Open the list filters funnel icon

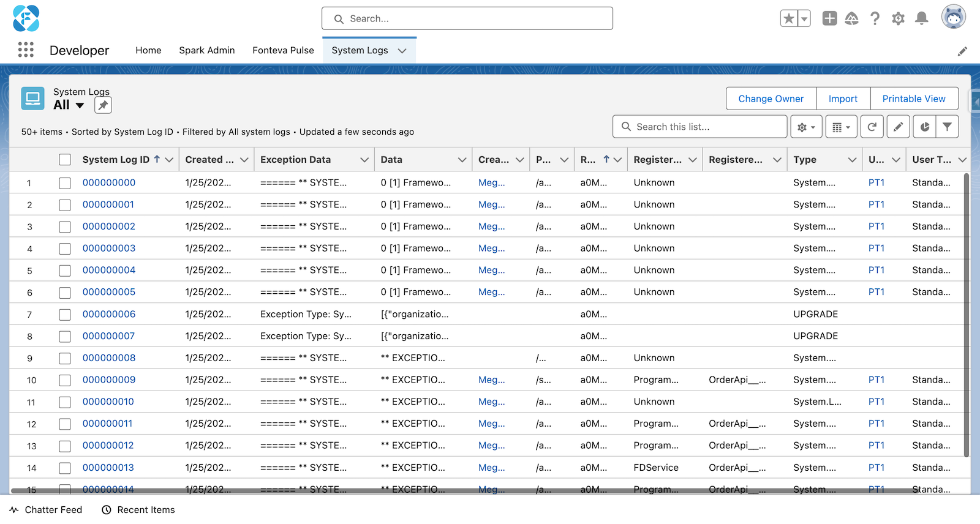point(948,127)
